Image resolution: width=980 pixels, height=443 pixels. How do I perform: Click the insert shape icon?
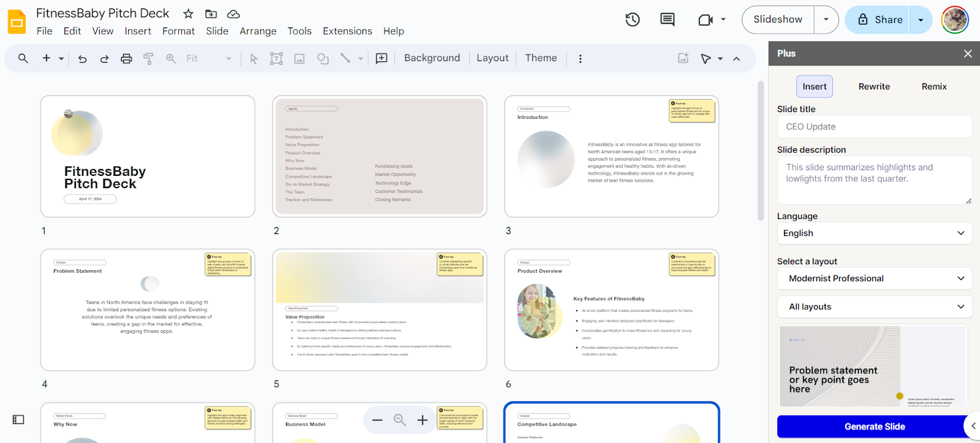pos(323,59)
